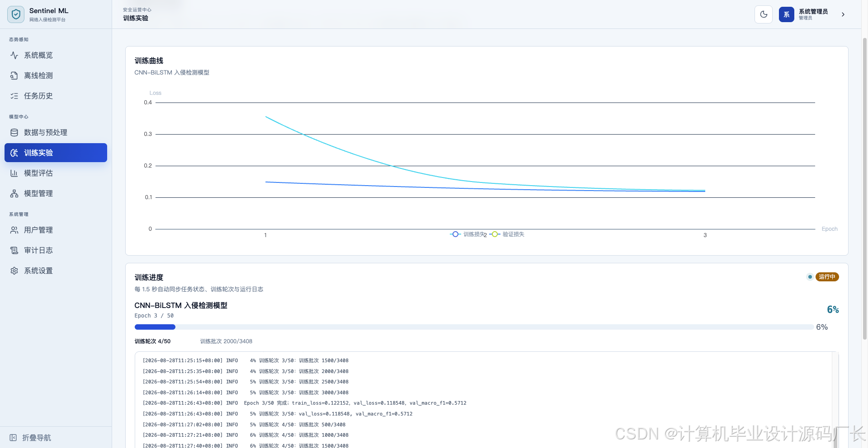Click the 折叠导航 collapse panel icon
This screenshot has height=448, width=868.
click(x=13, y=438)
